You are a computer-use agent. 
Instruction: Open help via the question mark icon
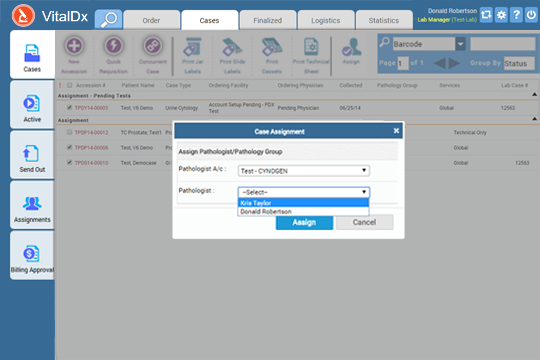click(x=516, y=15)
